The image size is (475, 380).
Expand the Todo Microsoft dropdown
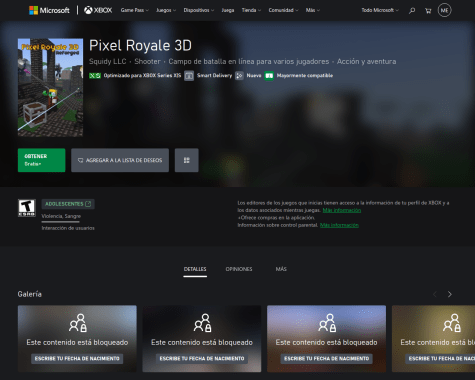[x=380, y=10]
